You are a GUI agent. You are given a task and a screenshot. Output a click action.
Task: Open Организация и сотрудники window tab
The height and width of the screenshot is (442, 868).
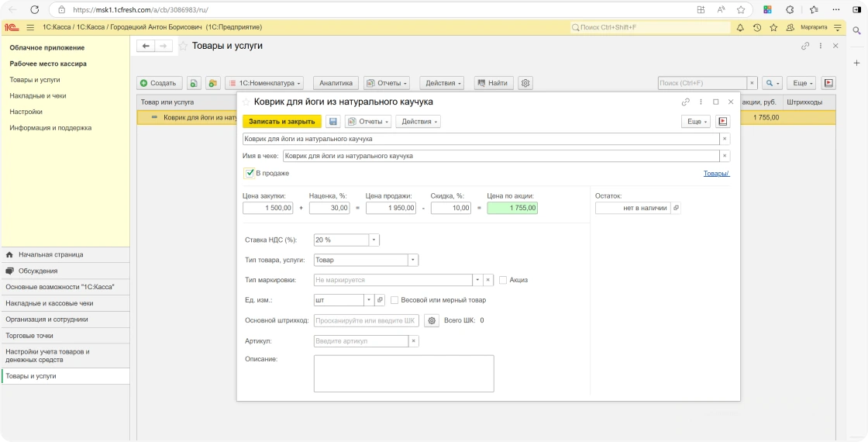pos(65,319)
